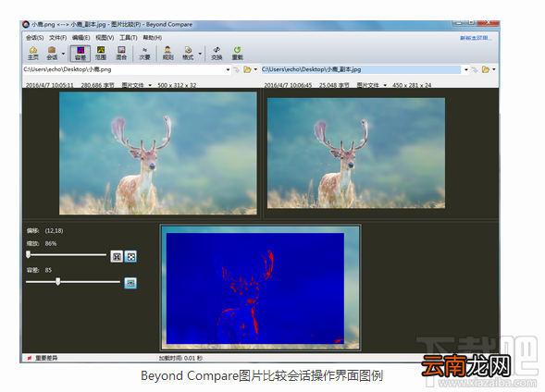Click the Beyond Compare title bar app icon
545x392 pixels.
pyautogui.click(x=26, y=24)
